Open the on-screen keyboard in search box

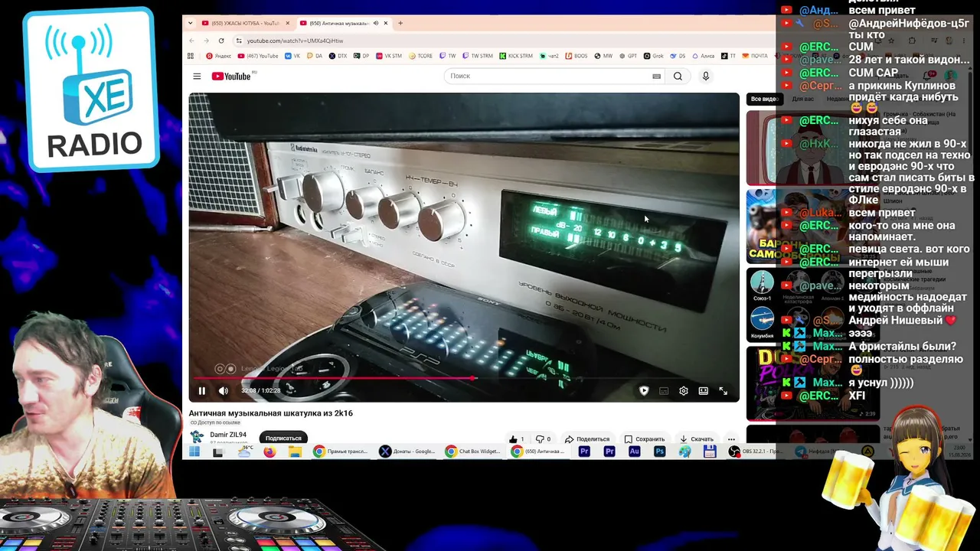(x=656, y=76)
